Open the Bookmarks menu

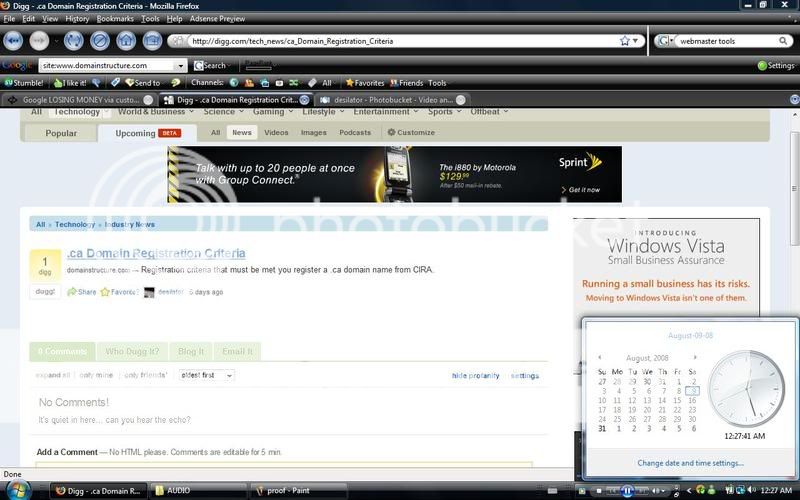pos(115,19)
